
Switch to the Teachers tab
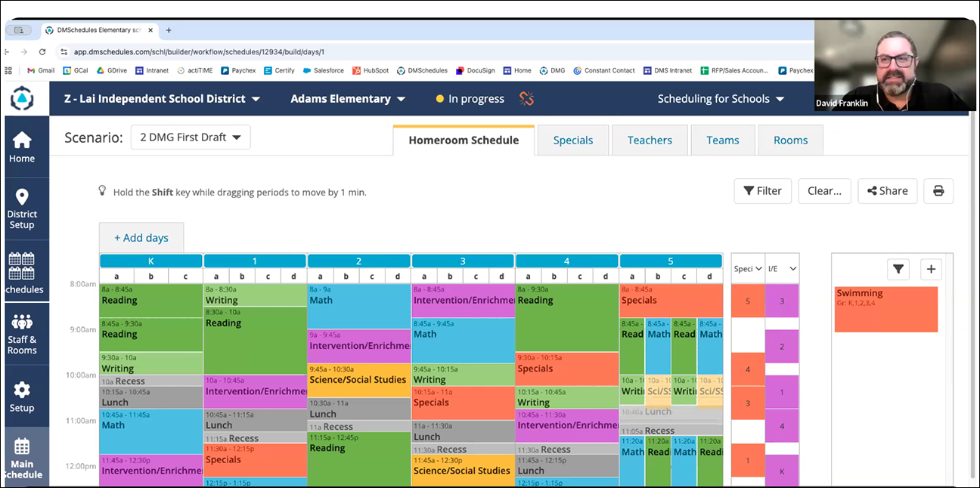pos(650,141)
